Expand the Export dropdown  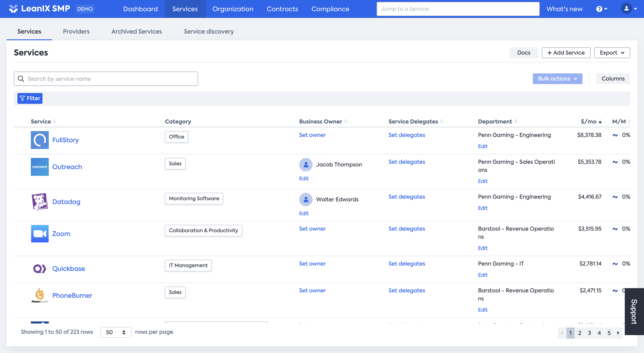pyautogui.click(x=612, y=53)
